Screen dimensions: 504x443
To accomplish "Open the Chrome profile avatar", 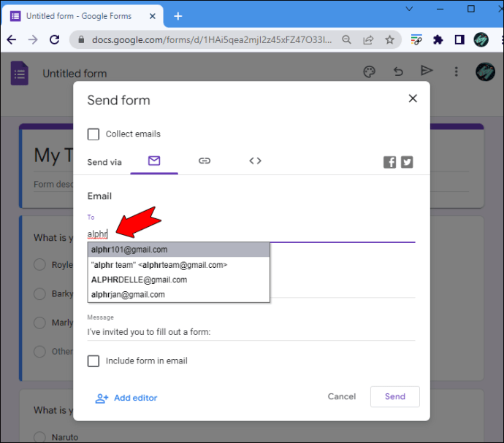I will (481, 40).
